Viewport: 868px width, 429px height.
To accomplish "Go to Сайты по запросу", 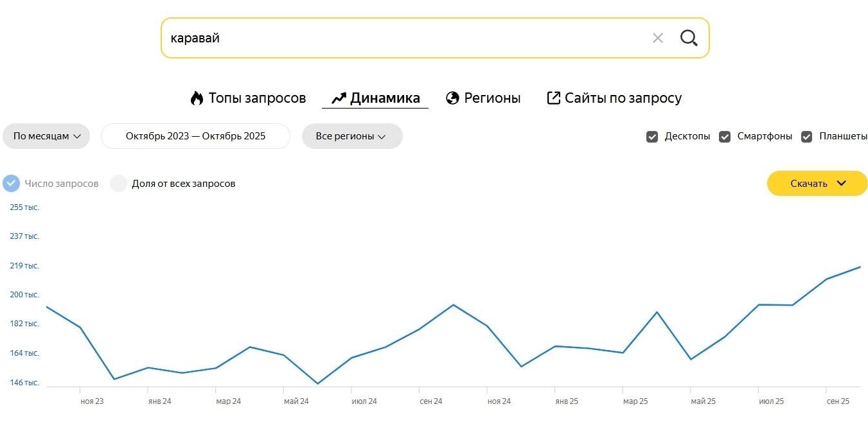I will click(623, 98).
